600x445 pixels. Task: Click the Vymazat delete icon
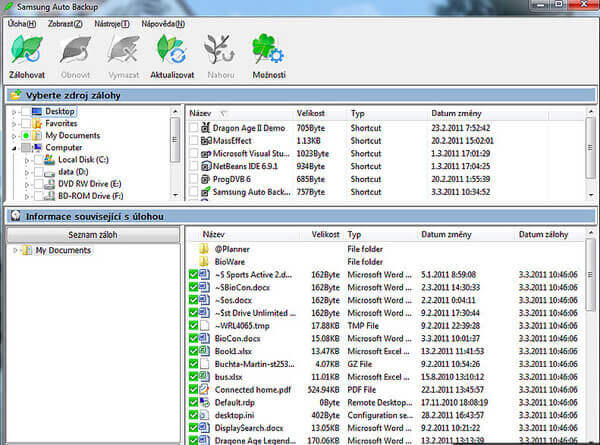pos(124,49)
